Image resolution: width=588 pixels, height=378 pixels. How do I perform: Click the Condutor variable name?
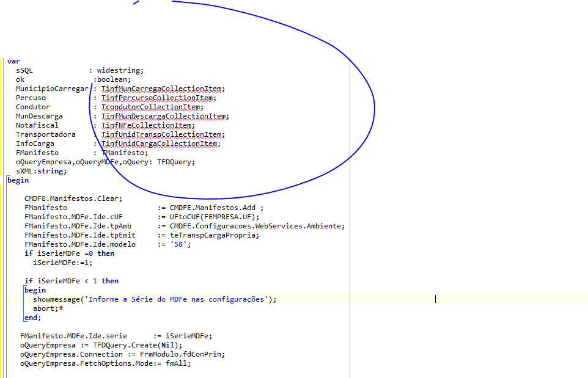pos(32,107)
